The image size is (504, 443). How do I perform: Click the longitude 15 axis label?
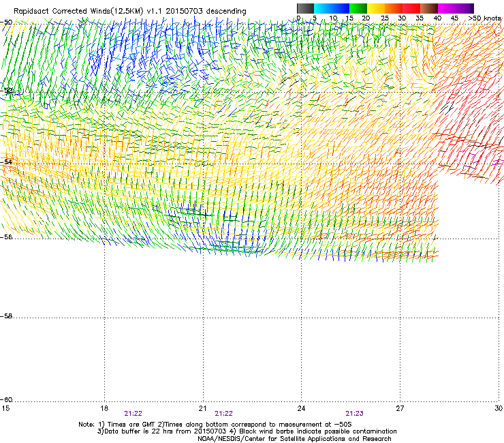click(5, 408)
